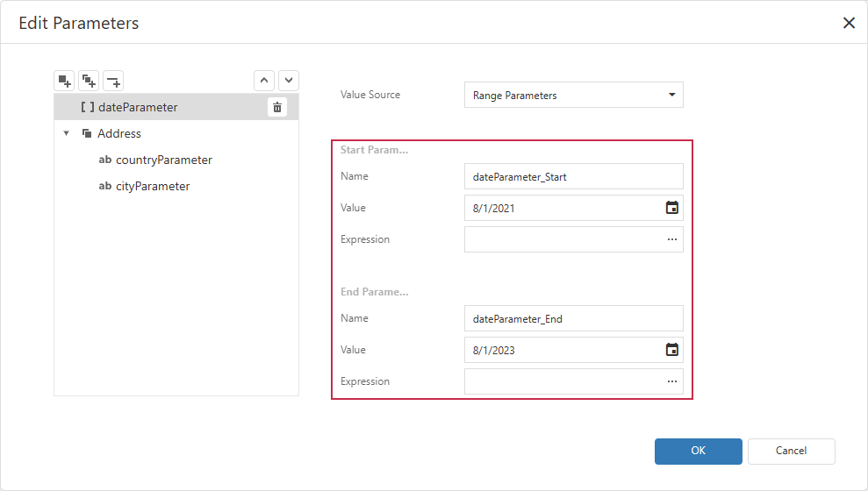The height and width of the screenshot is (491, 868).
Task: Select dateParameter in the list
Action: point(176,107)
